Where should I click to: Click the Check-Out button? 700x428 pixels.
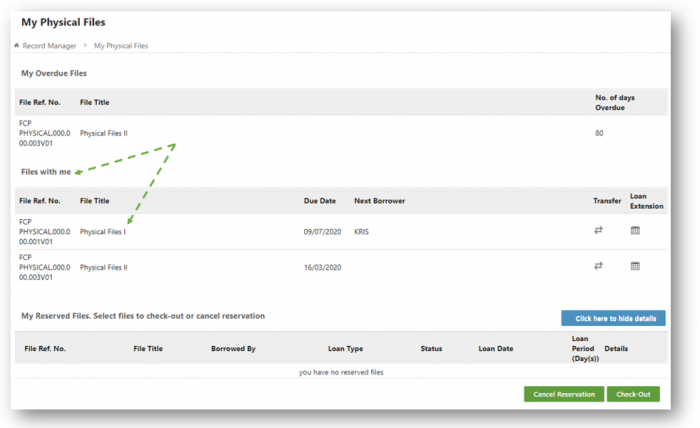click(x=633, y=394)
